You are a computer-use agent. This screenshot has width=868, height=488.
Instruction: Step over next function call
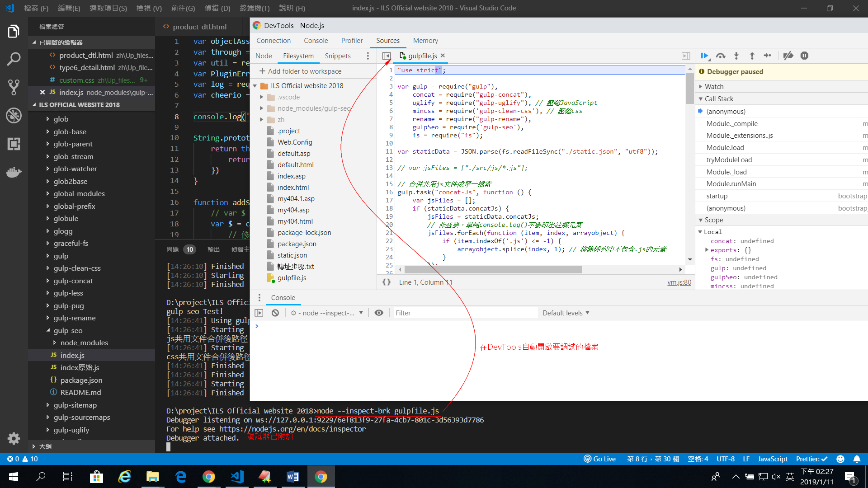point(721,56)
